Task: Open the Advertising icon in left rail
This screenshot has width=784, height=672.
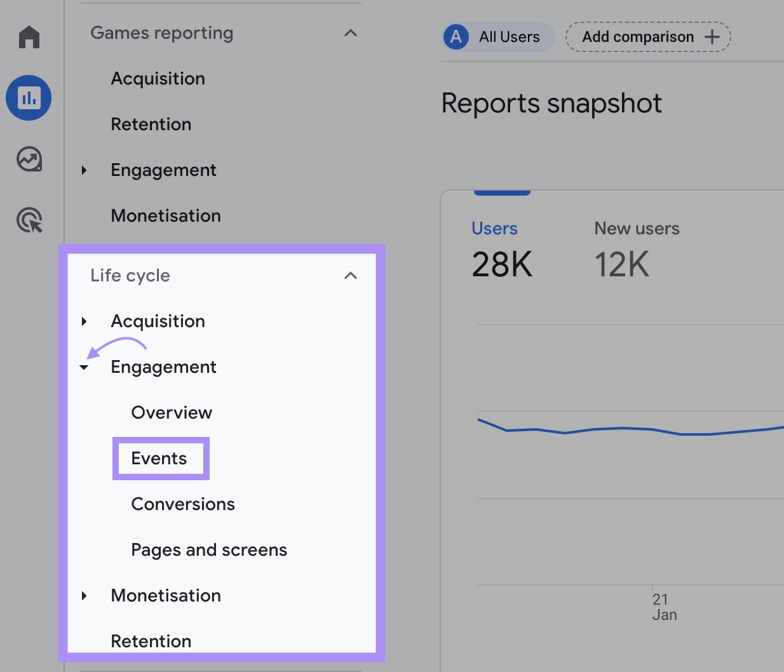Action: pos(29,220)
